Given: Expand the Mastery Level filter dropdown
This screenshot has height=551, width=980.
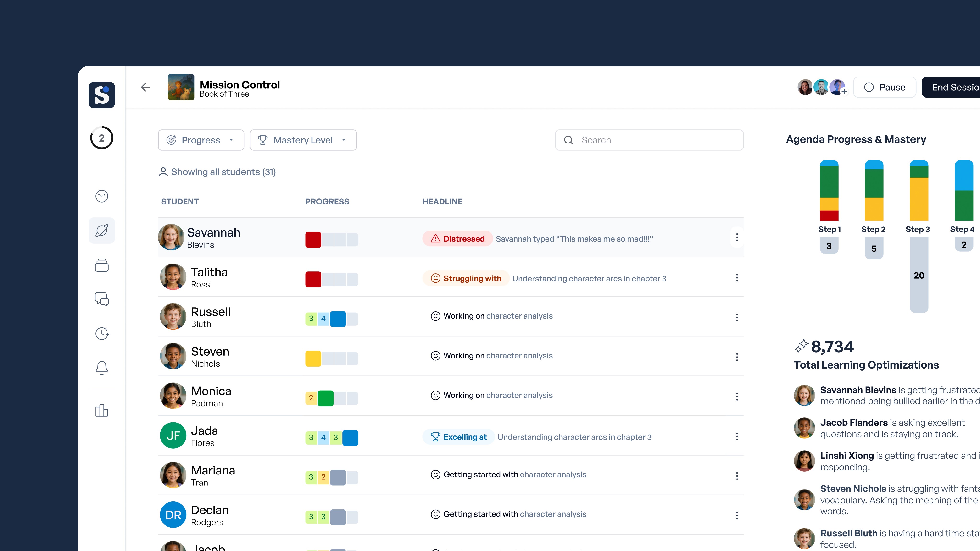Looking at the screenshot, I should click(303, 140).
